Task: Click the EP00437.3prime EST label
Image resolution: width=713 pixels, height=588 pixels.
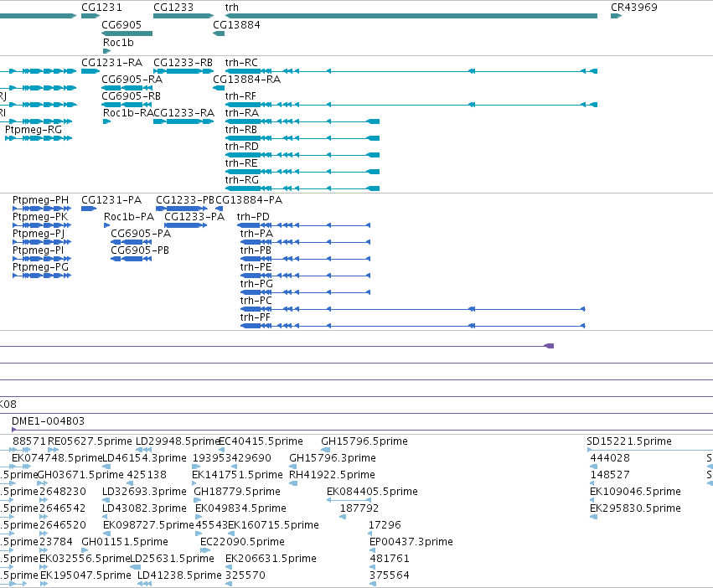Action: pyautogui.click(x=411, y=542)
